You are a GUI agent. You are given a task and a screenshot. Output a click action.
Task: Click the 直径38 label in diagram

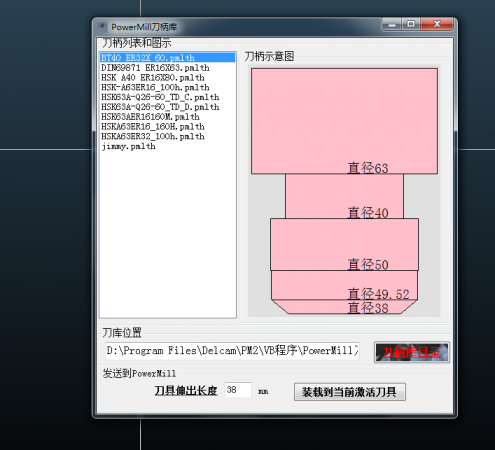pos(368,308)
